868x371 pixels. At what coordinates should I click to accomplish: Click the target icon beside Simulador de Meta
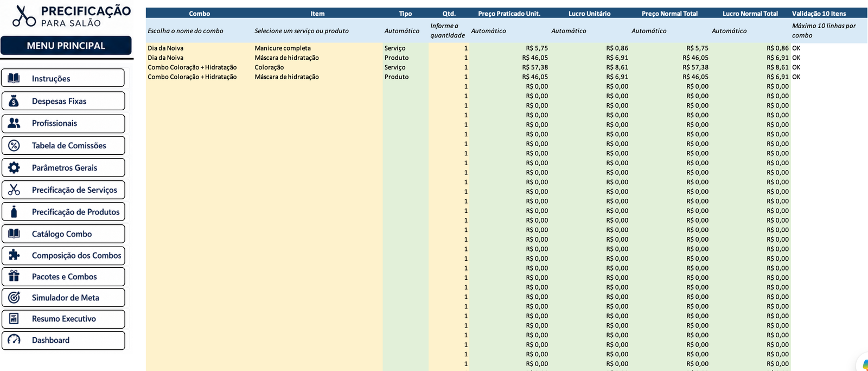[x=14, y=298]
